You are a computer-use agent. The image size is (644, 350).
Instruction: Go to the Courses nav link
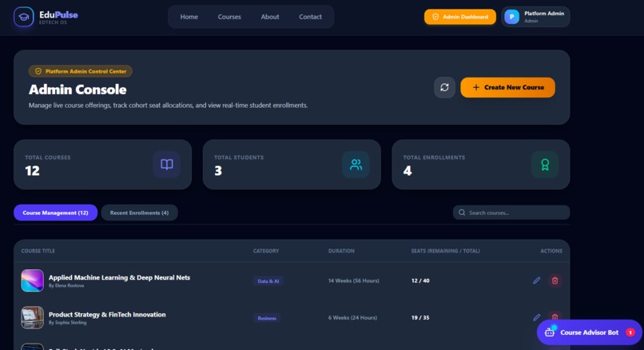click(x=229, y=17)
